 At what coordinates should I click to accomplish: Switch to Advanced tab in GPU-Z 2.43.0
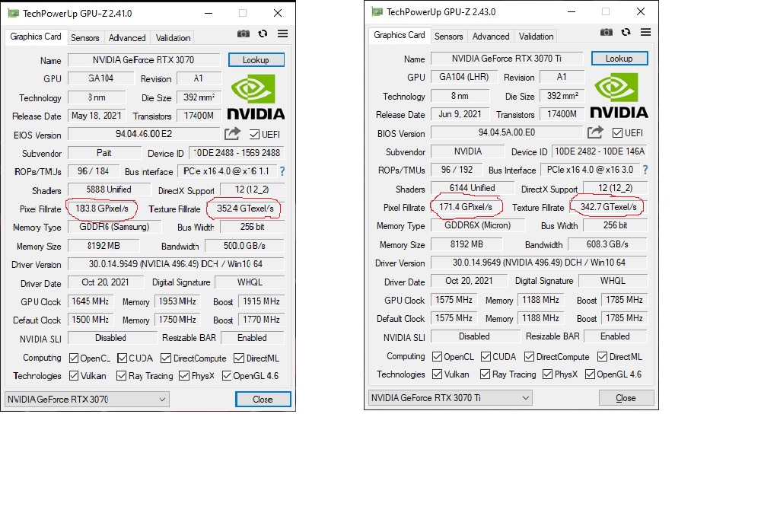491,37
